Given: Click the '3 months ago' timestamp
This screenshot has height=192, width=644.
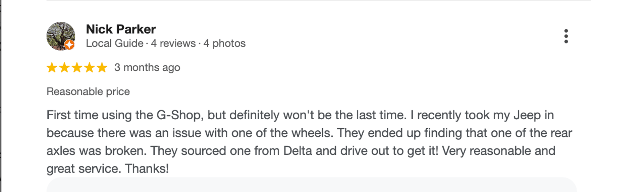Looking at the screenshot, I should point(147,68).
